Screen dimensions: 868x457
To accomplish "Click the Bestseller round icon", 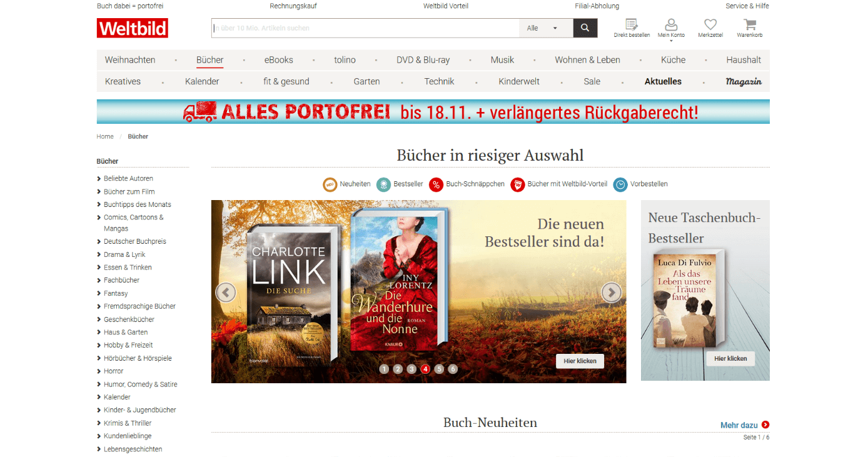I will coord(383,184).
